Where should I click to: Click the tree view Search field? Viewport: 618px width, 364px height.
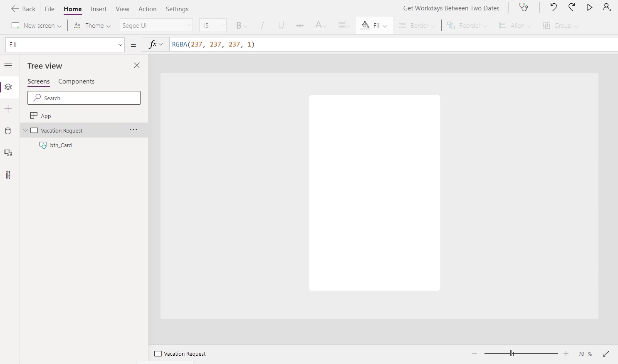84,98
